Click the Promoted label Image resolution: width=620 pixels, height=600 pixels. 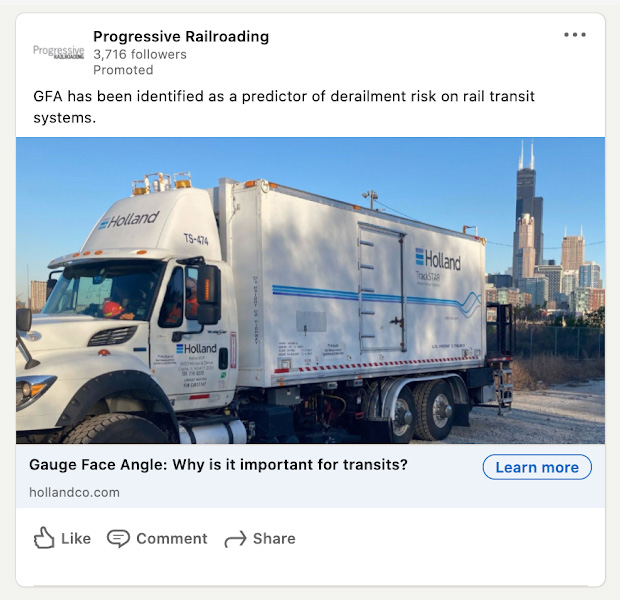click(x=123, y=70)
